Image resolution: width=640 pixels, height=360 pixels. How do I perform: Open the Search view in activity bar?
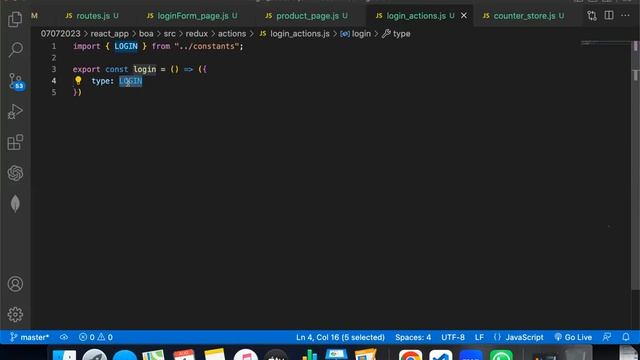[x=15, y=50]
